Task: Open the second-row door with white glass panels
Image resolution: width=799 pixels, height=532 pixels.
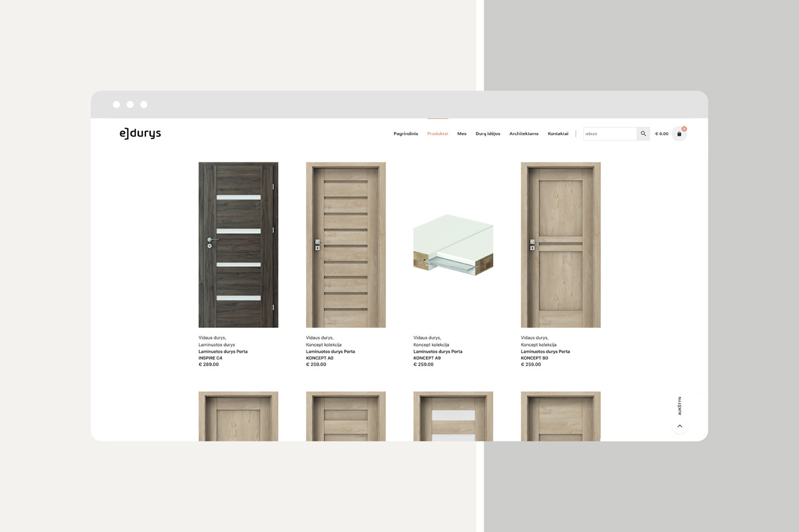Action: (x=453, y=416)
